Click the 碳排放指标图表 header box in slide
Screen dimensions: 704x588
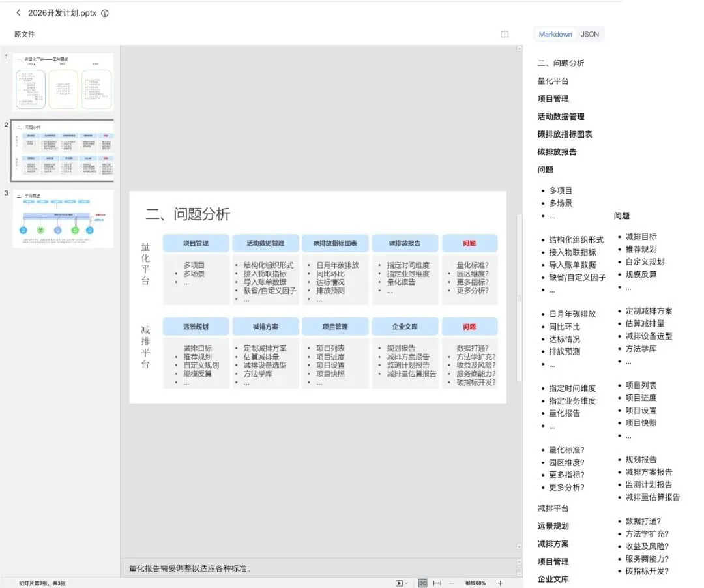click(x=335, y=243)
